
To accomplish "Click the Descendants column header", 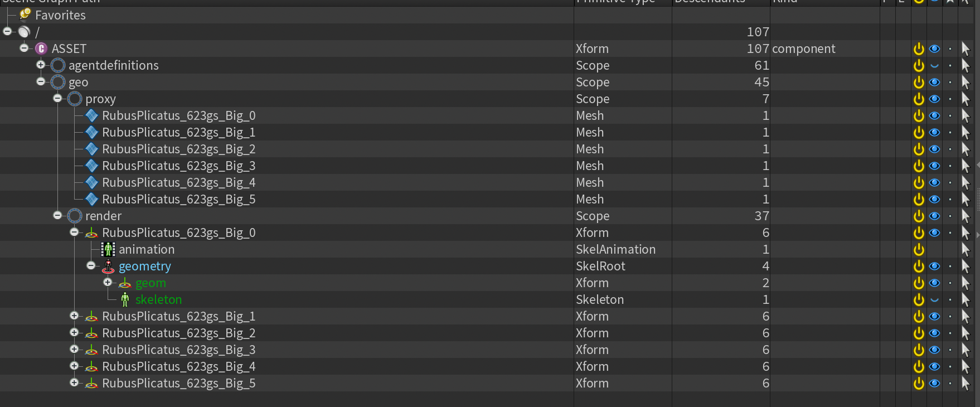I will [710, 2].
